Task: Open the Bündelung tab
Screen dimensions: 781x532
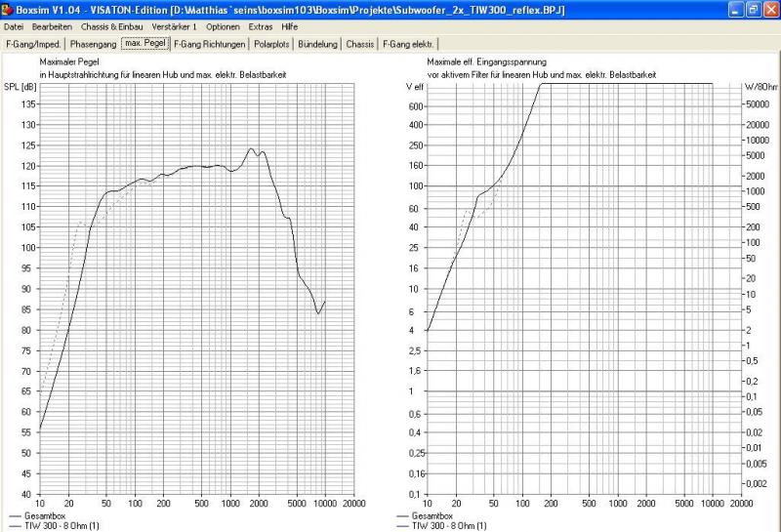Action: pyautogui.click(x=317, y=44)
